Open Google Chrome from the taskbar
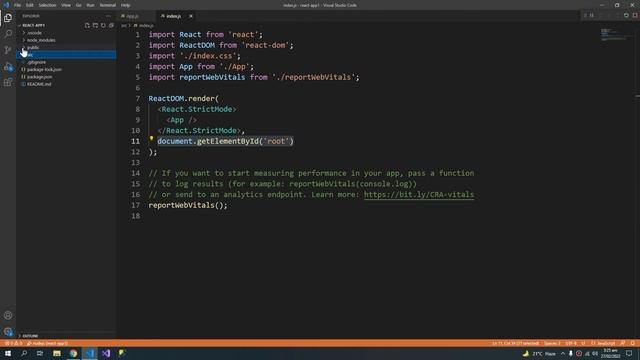This screenshot has width=640, height=360. 73,353
